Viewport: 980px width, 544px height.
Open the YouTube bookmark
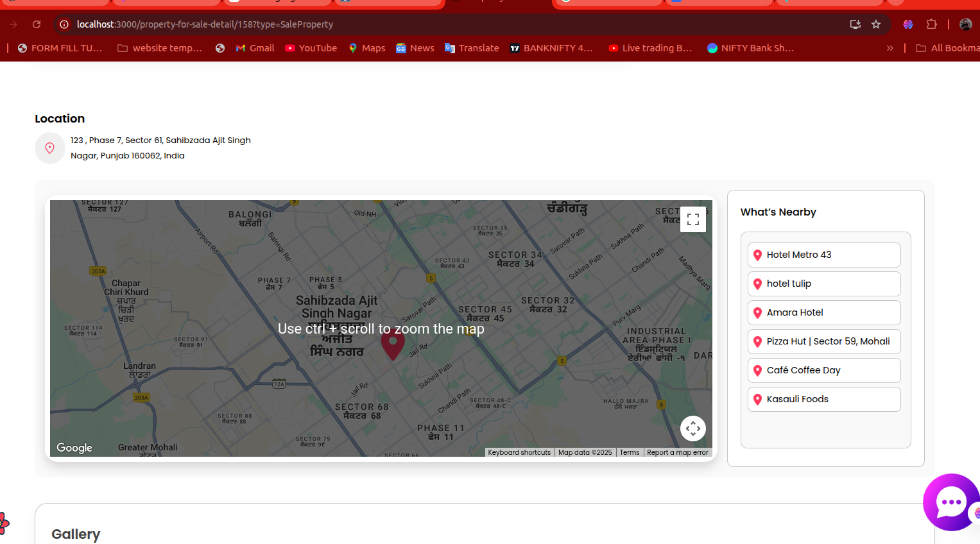coord(311,48)
